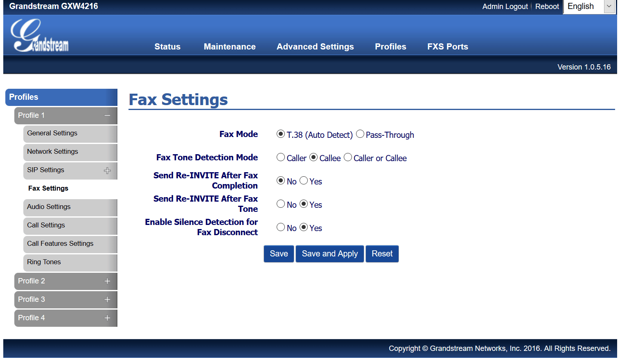The width and height of the screenshot is (629, 364).
Task: Open SIP Settings in sidebar
Action: [70, 171]
